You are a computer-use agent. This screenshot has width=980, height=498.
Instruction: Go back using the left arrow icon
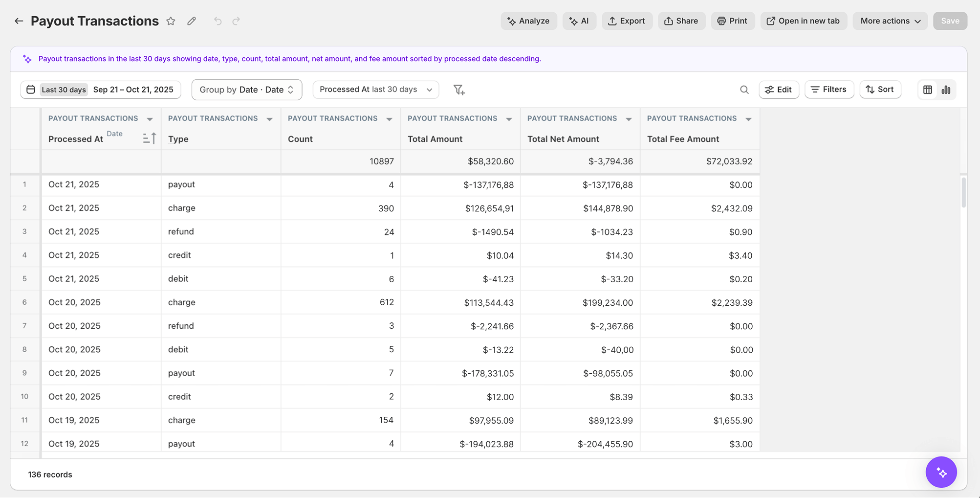pos(19,21)
